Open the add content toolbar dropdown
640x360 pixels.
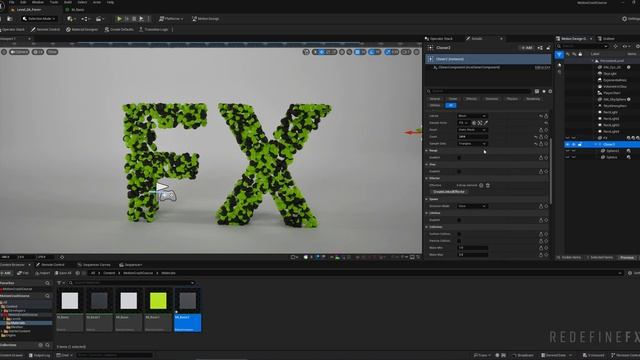pos(71,19)
